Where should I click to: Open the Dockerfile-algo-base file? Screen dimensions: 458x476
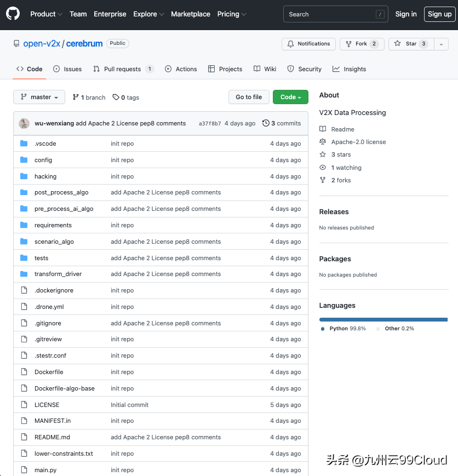(x=65, y=388)
